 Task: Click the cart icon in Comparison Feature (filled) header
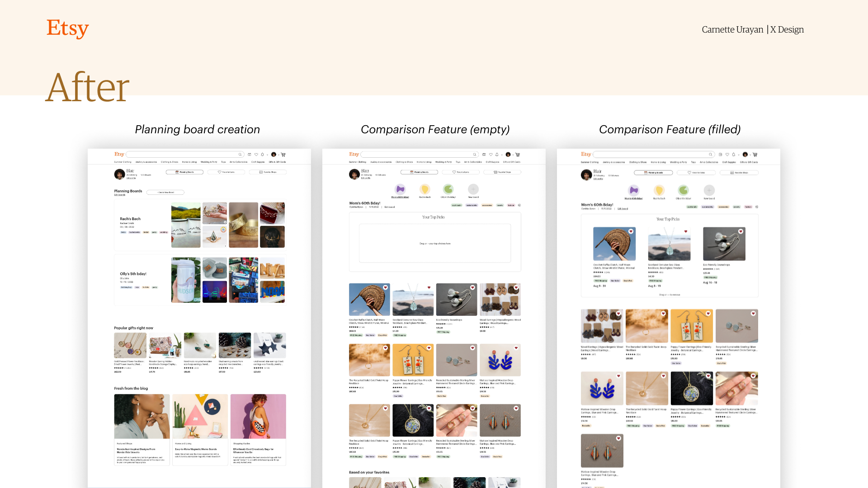[x=755, y=155]
